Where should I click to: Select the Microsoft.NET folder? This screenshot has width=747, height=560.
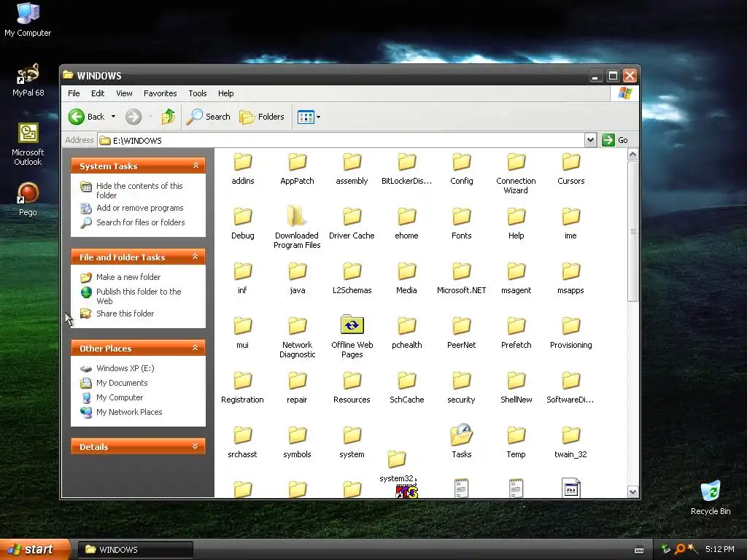462,278
